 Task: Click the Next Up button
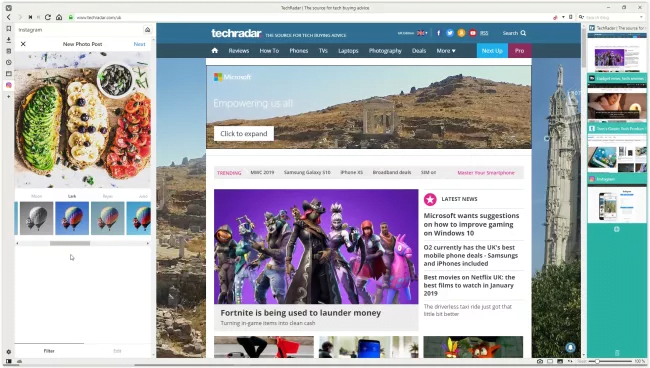[492, 51]
